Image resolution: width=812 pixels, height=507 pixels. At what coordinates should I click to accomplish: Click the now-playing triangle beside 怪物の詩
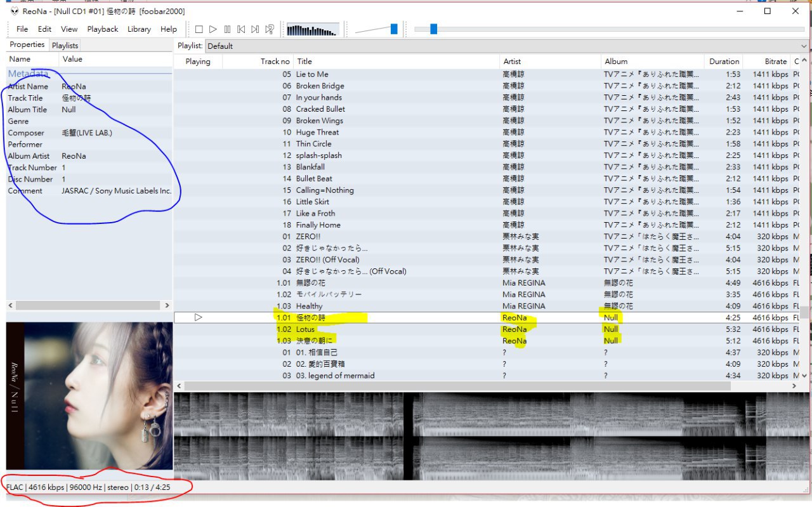(198, 317)
